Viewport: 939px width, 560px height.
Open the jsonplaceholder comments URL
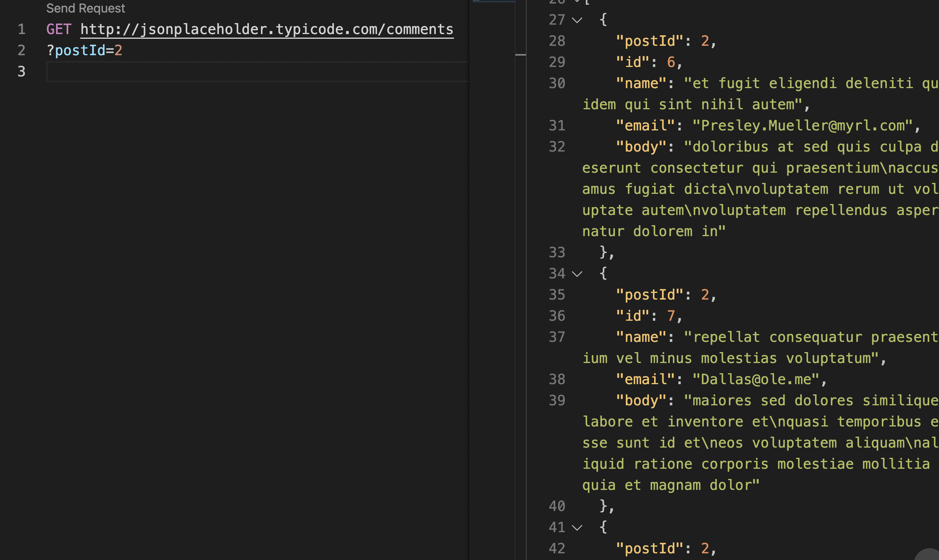(267, 29)
